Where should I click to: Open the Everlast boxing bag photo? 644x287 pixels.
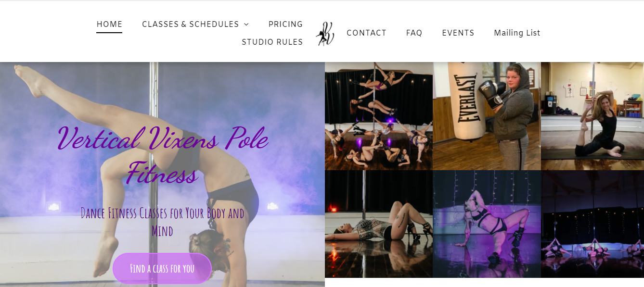(487, 116)
